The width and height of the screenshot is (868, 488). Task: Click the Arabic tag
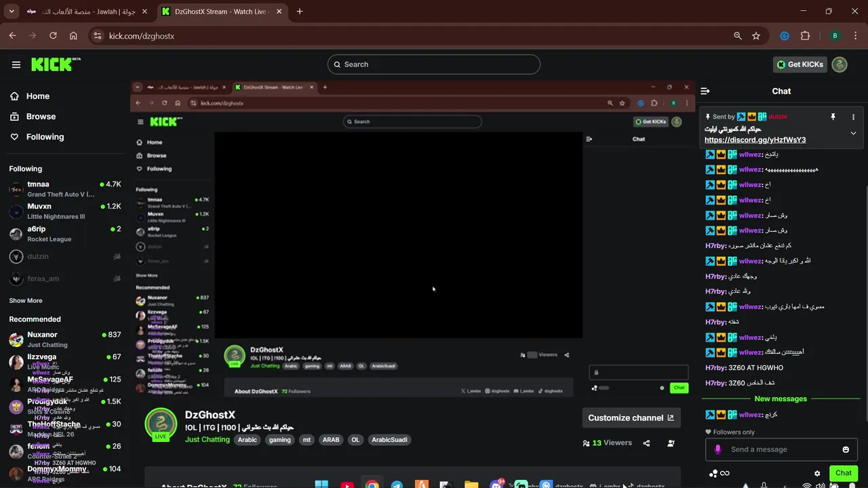pos(248,440)
